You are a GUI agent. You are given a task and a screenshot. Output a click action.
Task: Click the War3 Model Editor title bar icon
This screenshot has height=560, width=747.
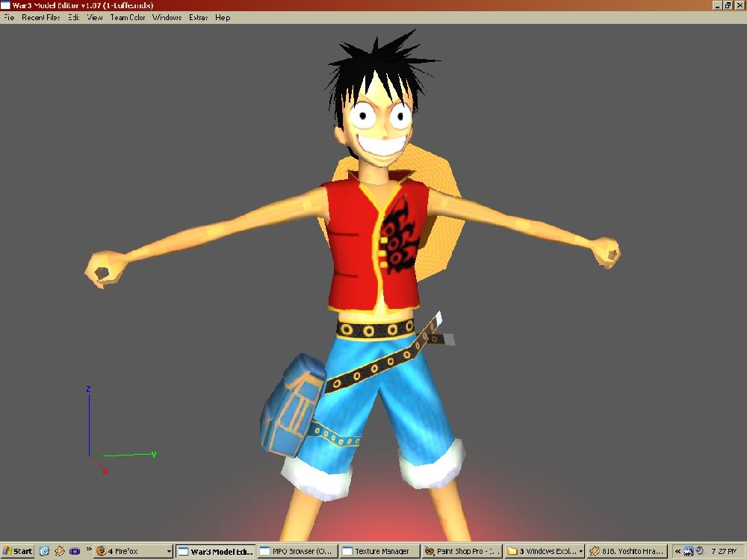(6, 5)
